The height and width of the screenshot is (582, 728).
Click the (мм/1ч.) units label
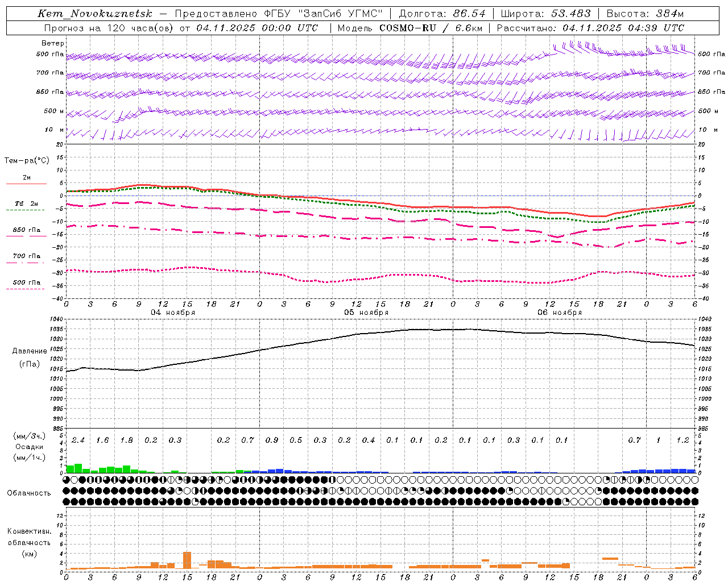(x=29, y=458)
